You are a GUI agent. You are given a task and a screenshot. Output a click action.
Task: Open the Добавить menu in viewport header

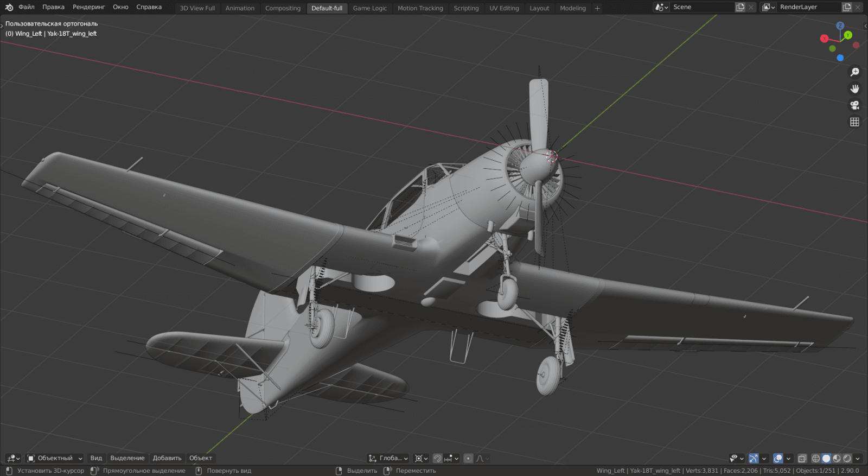click(167, 459)
